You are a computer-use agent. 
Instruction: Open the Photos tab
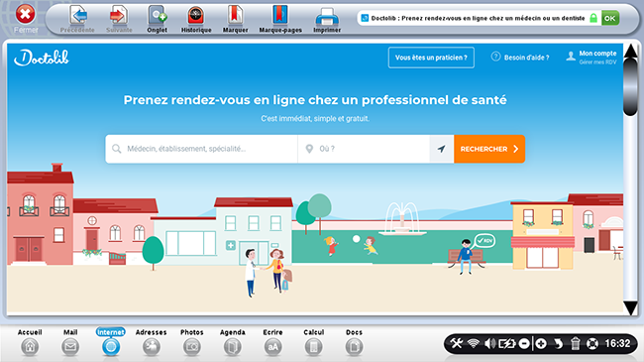coord(192,342)
